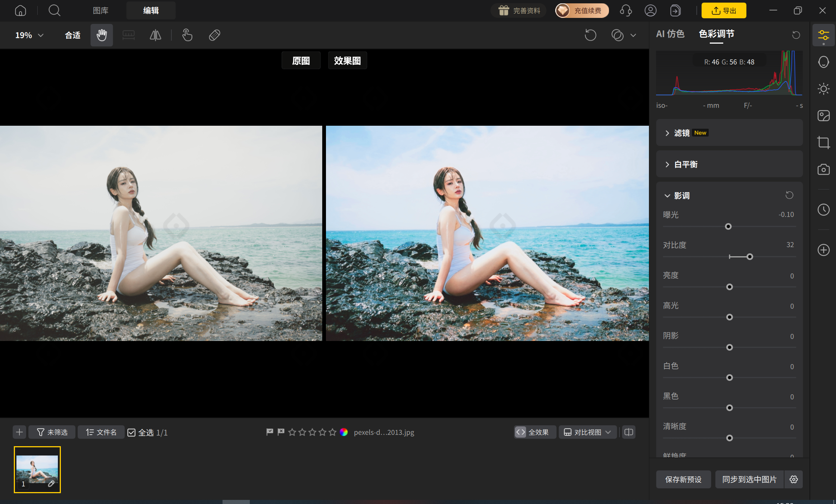This screenshot has height=504, width=836.
Task: Click the mirror flip tool
Action: [155, 35]
